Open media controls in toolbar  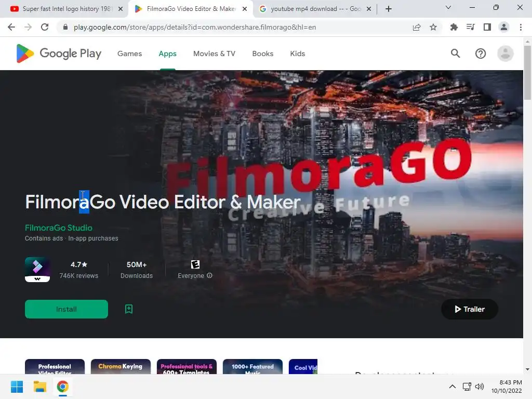[x=471, y=27]
